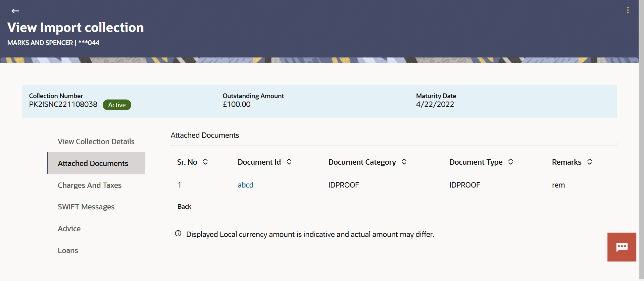Viewport: 644px width, 281px height.
Task: Click the remarks cell 'rem'
Action: [x=558, y=185]
